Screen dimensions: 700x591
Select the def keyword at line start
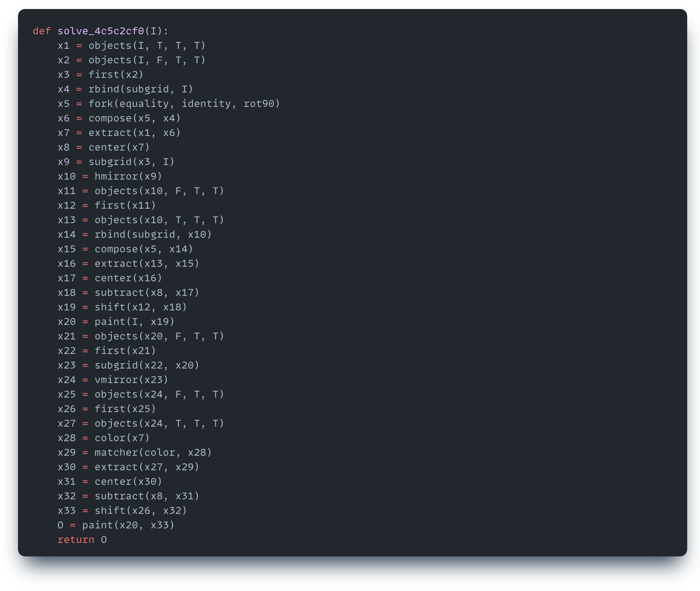(41, 31)
